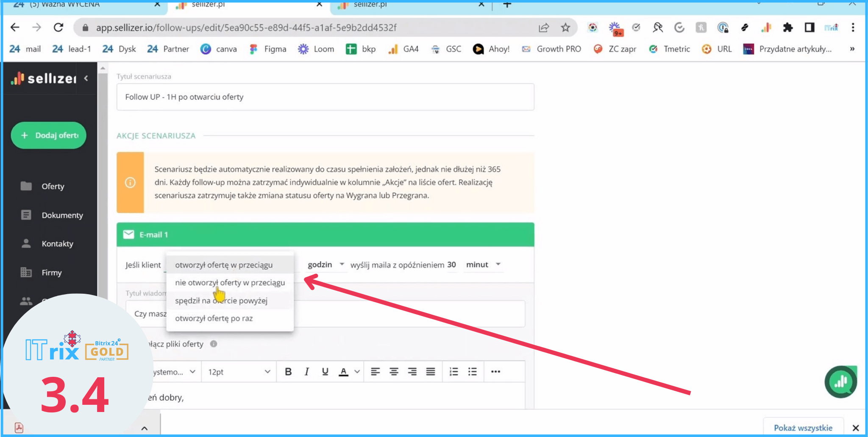The image size is (868, 437).
Task: Click Pokaż wszystkie downloads link
Action: point(803,428)
